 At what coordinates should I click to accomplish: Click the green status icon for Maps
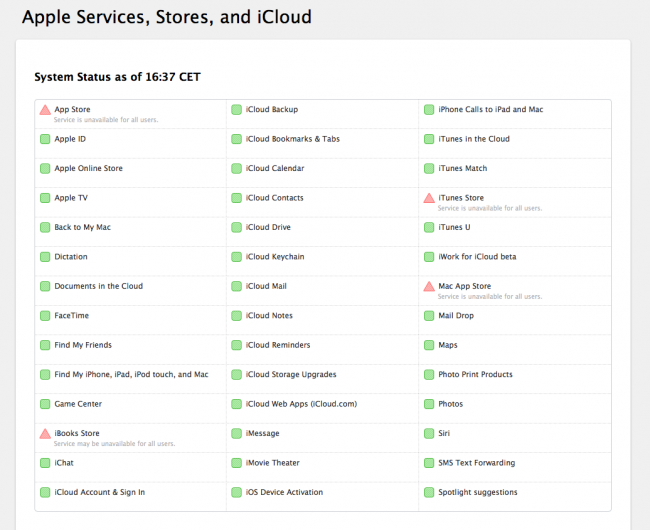pyautogui.click(x=429, y=345)
